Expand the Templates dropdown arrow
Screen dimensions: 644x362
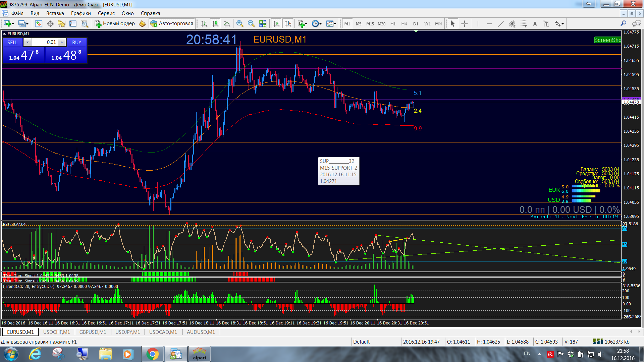[x=335, y=24]
